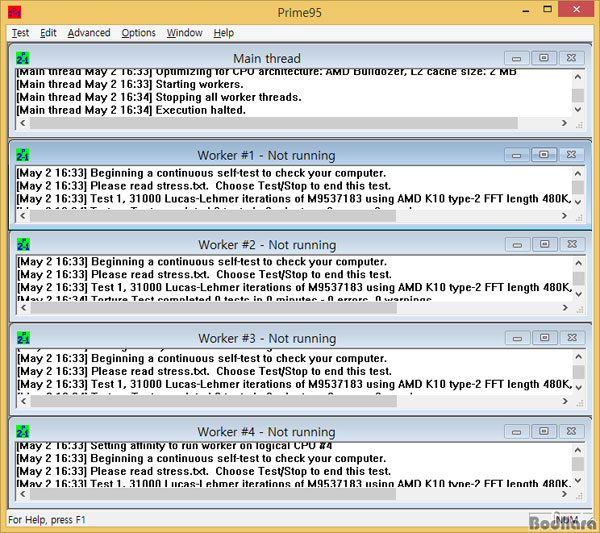
Task: Click scroll right arrow in Worker #4 log
Action: pos(564,494)
